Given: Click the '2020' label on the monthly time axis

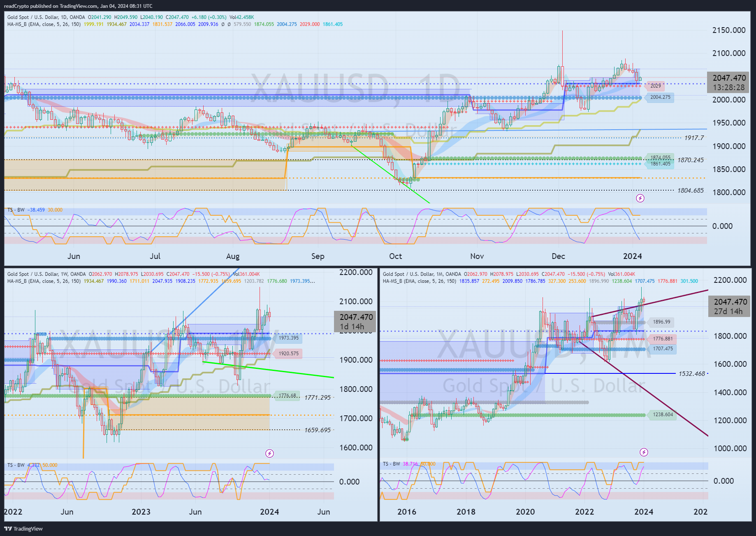Looking at the screenshot, I should tap(525, 512).
